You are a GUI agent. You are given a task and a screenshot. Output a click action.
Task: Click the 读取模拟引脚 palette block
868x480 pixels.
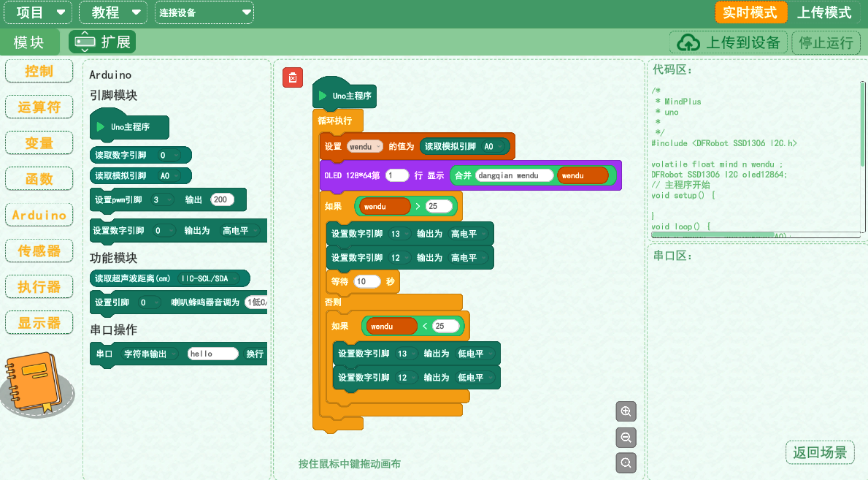pos(141,175)
